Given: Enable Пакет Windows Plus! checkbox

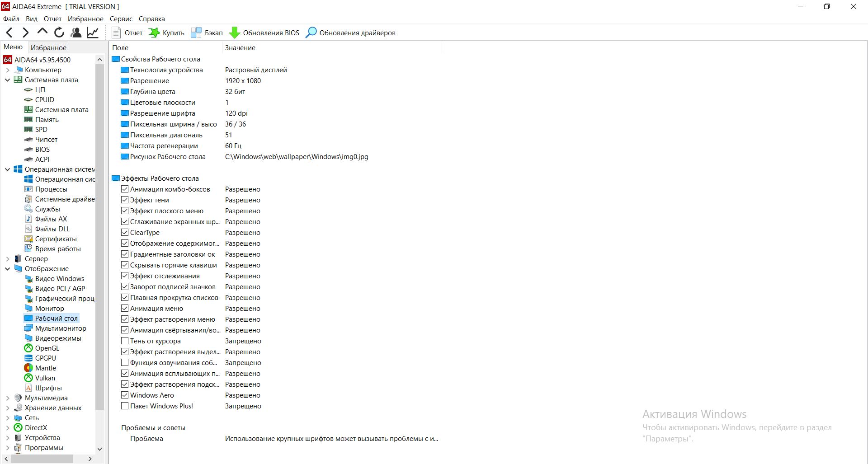Looking at the screenshot, I should point(125,406).
